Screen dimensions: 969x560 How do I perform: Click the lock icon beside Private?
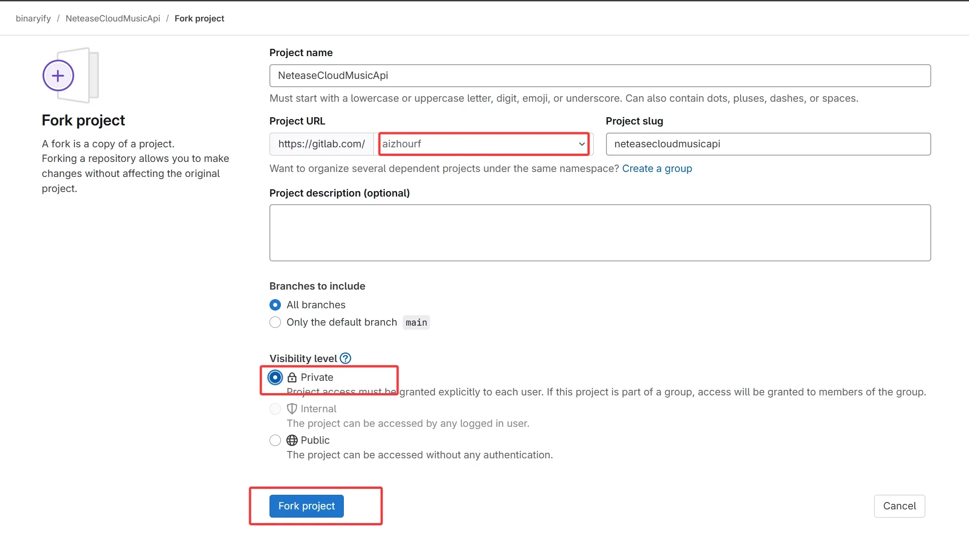[292, 378]
